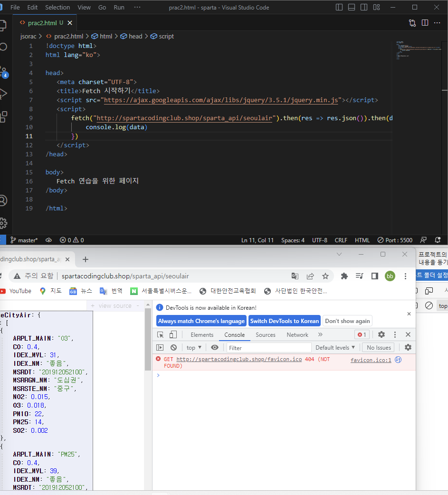Open Extensions view in VS Code activity bar
This screenshot has height=495, width=448.
(3, 117)
